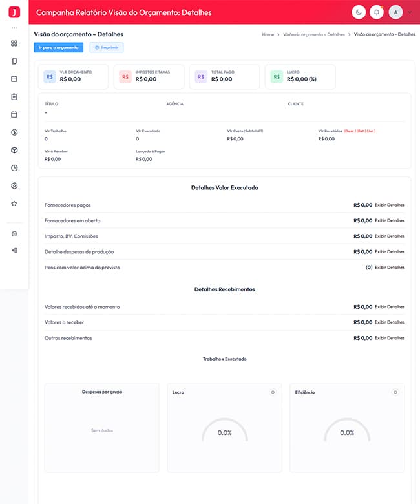Expand Exibir Detalhes for Fornecedores pagos
Viewport: 420px width, 504px height.
390,205
